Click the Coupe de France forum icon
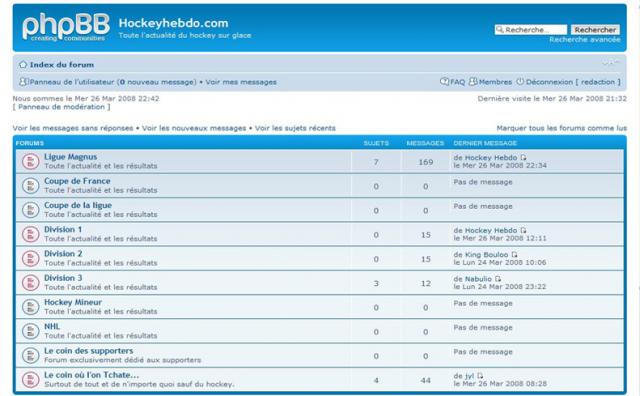The image size is (640, 396). [30, 186]
